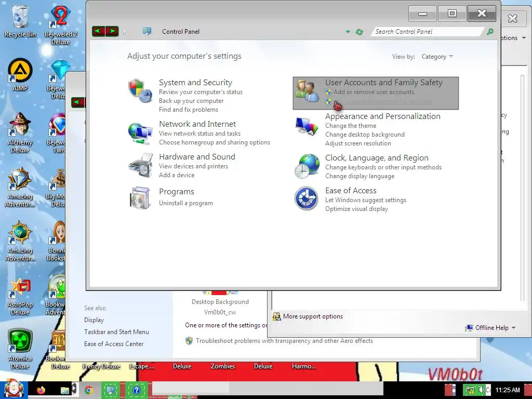Click the volume tray icon
This screenshot has height=399, width=532.
(481, 390)
